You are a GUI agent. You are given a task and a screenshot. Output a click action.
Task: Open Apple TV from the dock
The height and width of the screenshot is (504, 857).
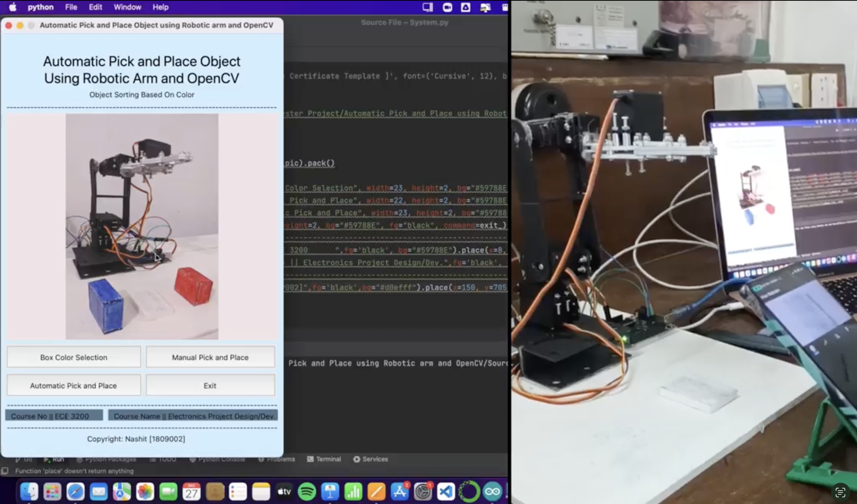tap(284, 491)
